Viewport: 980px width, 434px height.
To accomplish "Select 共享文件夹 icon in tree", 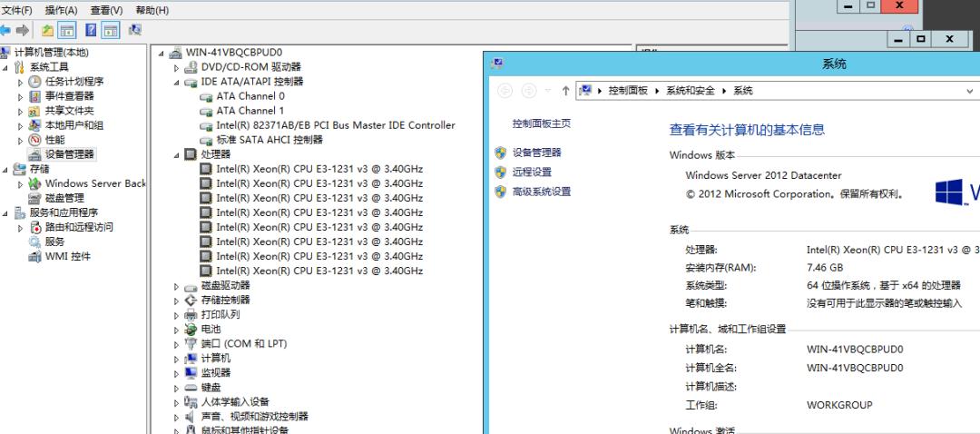I will coord(35,111).
